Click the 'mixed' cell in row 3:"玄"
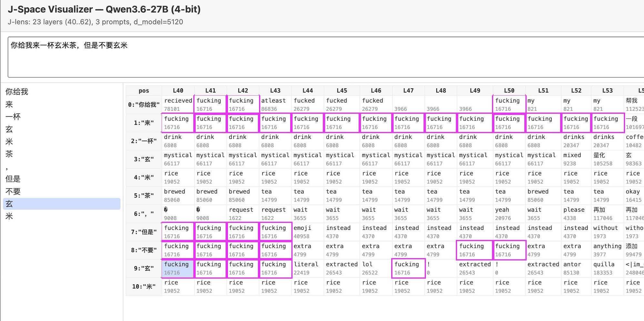This screenshot has height=321, width=644. click(576, 159)
